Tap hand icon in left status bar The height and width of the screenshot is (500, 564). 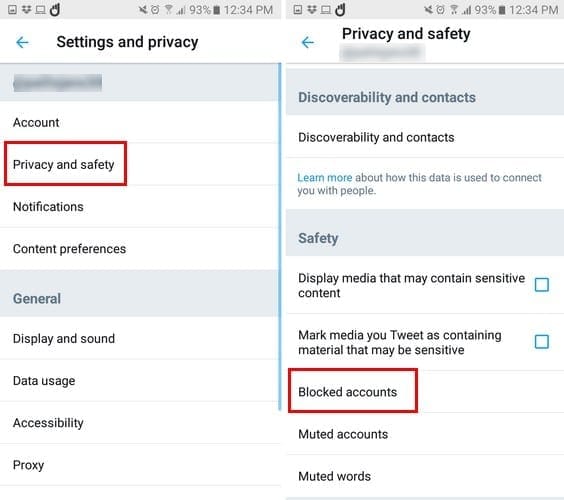coord(55,10)
